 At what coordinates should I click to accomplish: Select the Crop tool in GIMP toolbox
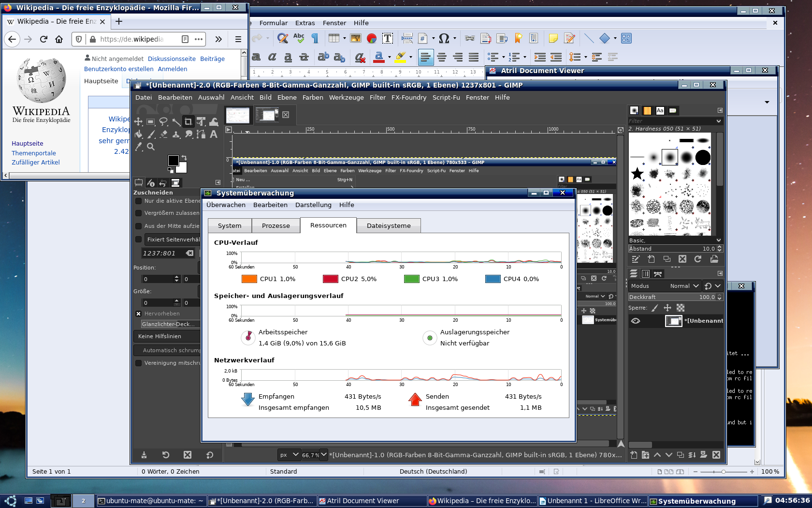[188, 121]
